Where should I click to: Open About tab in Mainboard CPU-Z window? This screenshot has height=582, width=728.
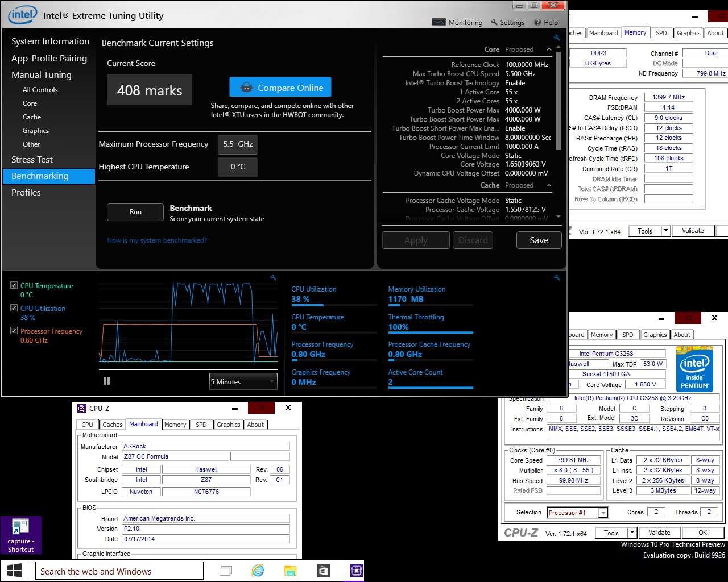pos(255,425)
